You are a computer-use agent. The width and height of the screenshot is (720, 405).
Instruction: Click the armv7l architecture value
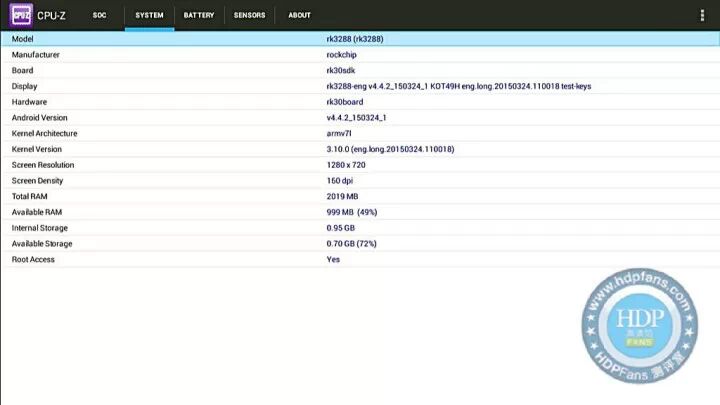[x=339, y=133]
